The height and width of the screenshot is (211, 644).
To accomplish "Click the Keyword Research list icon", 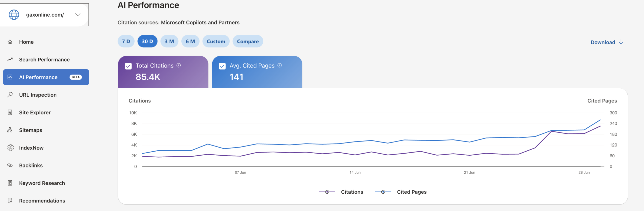I will 10,183.
